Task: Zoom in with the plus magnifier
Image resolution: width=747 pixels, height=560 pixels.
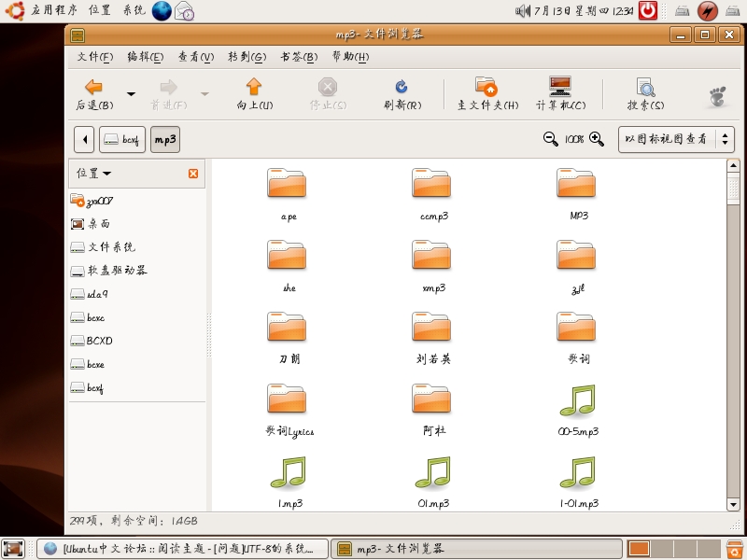Action: [x=597, y=139]
